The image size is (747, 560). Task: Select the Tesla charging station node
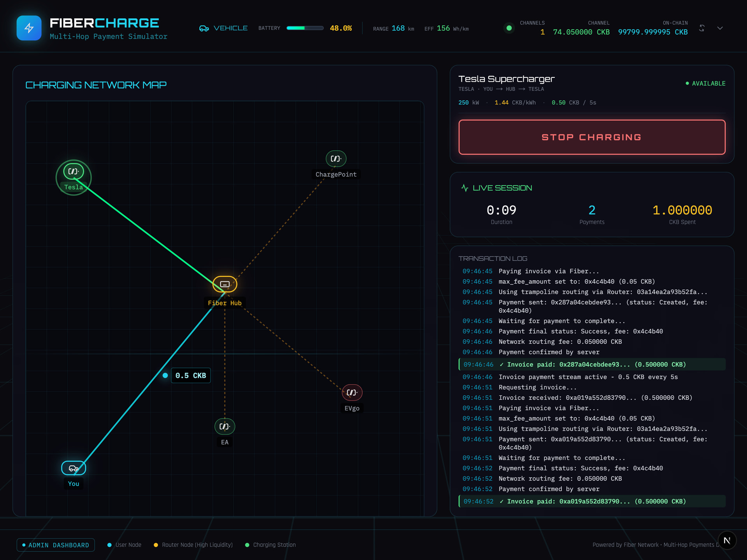point(74,171)
